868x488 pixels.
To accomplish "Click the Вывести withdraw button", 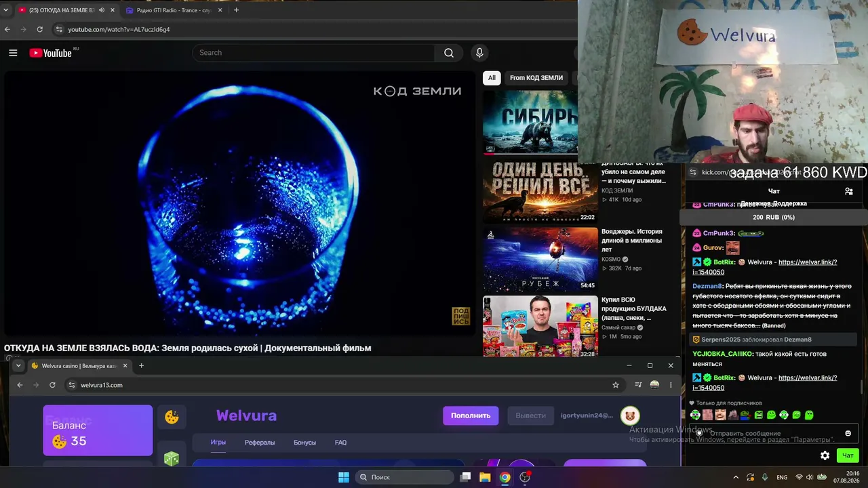I will (x=530, y=415).
